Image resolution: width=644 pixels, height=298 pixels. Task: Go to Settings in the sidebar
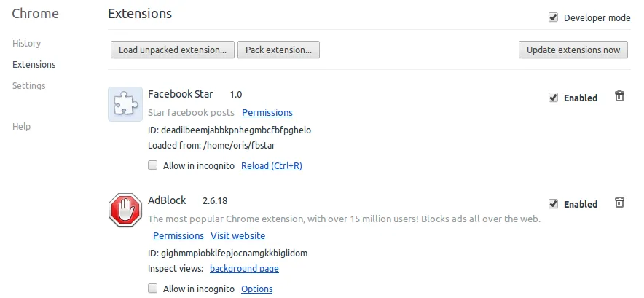click(x=29, y=86)
